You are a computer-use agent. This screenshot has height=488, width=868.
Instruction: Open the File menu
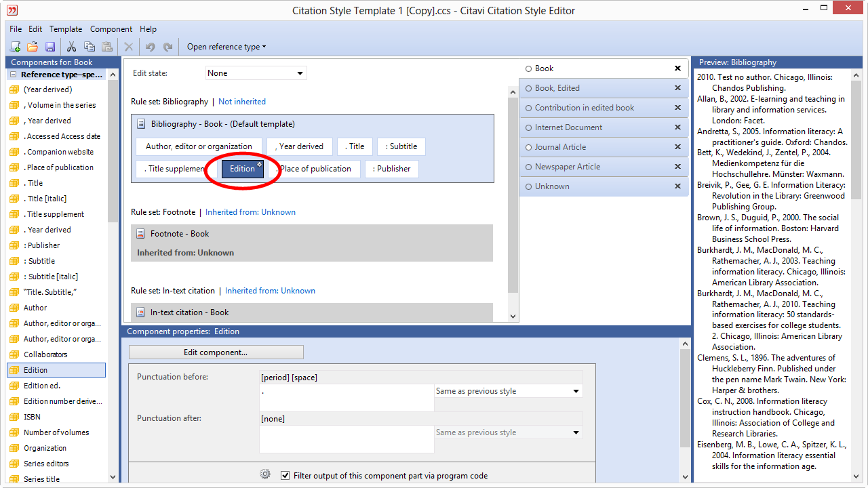pos(16,29)
